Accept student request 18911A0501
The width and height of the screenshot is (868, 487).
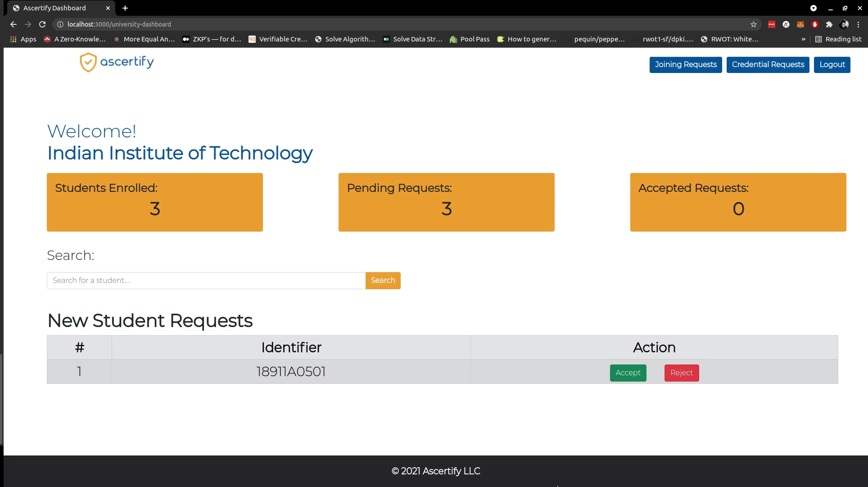tap(628, 373)
